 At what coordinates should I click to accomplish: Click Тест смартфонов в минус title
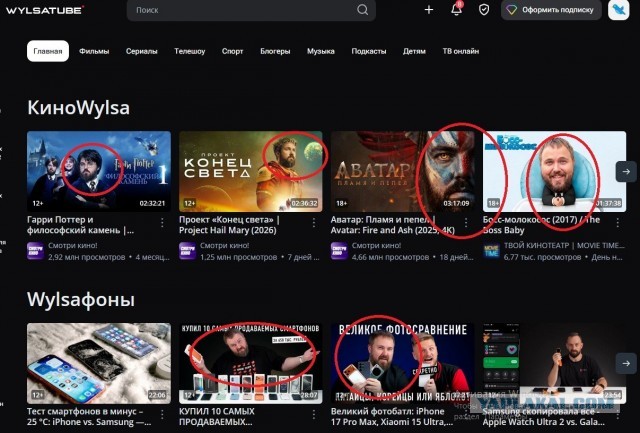(x=89, y=417)
